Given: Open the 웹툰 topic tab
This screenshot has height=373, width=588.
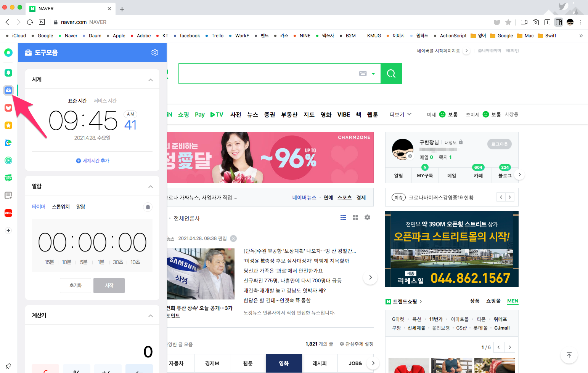Looking at the screenshot, I should [248, 363].
